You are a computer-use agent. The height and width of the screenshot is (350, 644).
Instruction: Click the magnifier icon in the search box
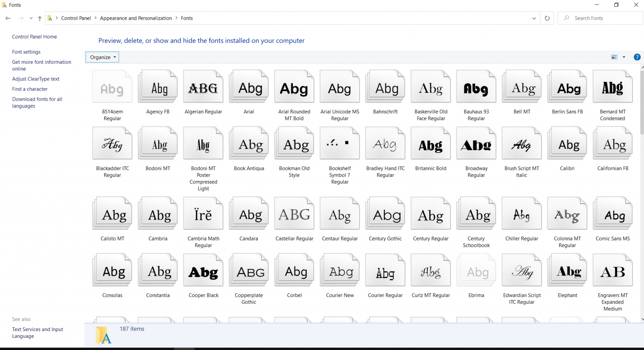coord(566,18)
